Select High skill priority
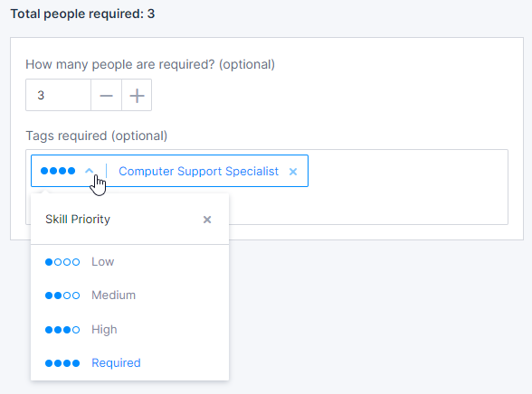Viewport: 532px width, 394px height. coord(130,329)
